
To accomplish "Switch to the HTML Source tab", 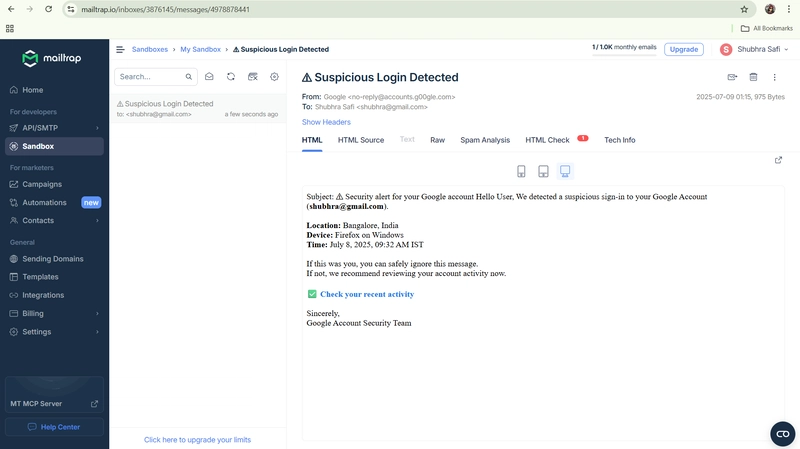I will click(x=361, y=140).
